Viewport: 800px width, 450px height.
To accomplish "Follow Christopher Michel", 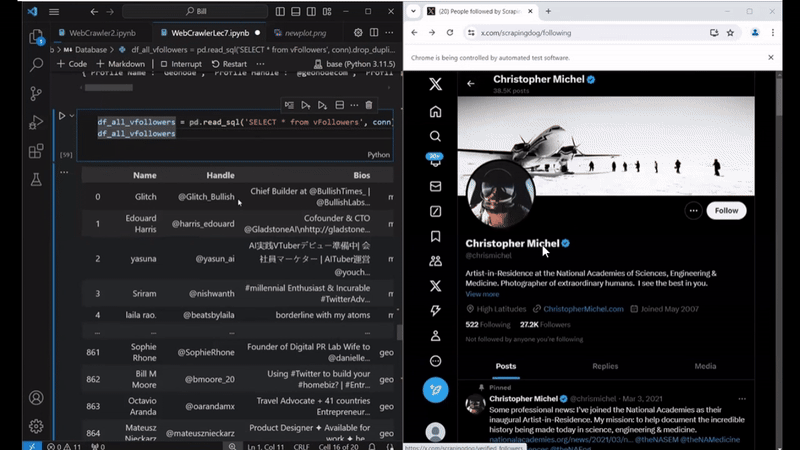I will [726, 210].
